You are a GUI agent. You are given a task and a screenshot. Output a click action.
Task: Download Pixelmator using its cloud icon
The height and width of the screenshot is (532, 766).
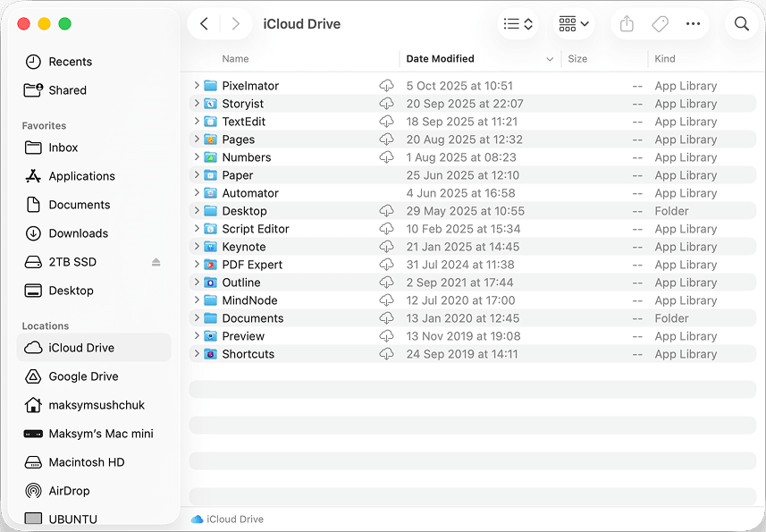click(x=387, y=86)
